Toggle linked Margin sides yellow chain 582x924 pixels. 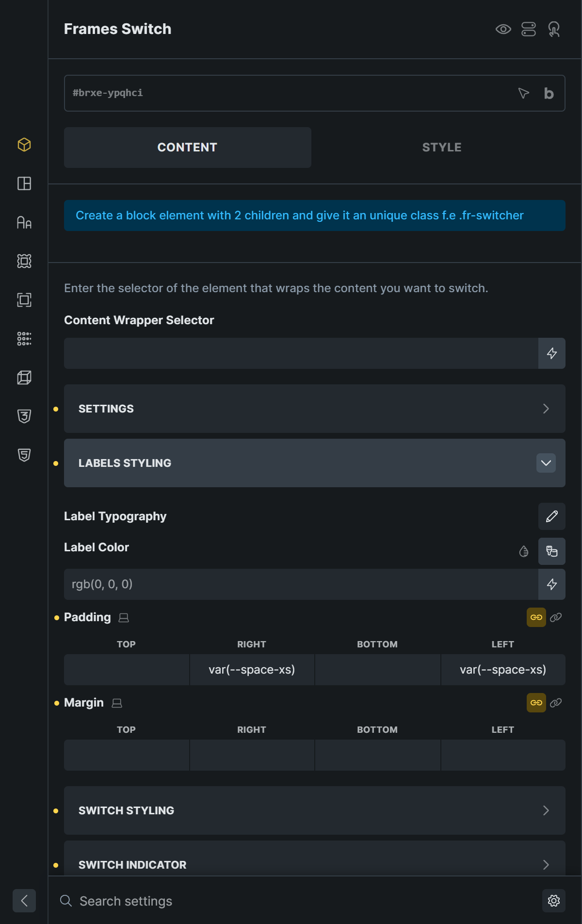point(536,703)
